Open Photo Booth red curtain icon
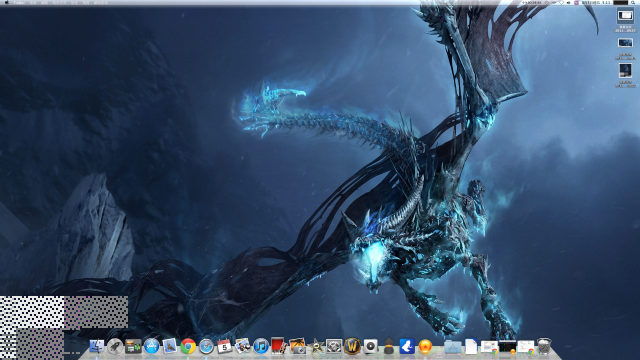This screenshot has height=360, width=640. pyautogui.click(x=278, y=346)
